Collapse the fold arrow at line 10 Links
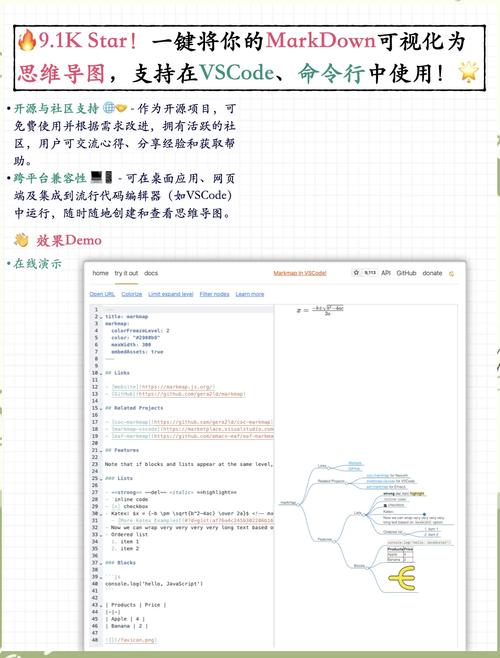 pyautogui.click(x=101, y=373)
